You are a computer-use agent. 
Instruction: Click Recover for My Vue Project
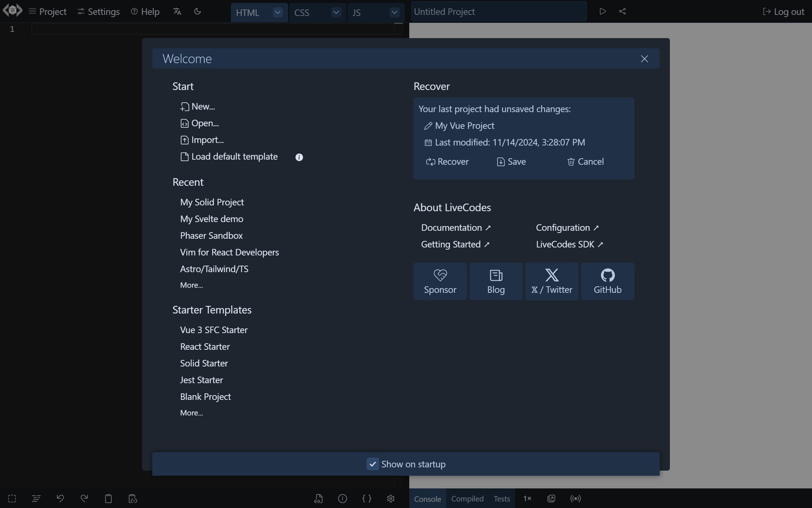pyautogui.click(x=447, y=162)
